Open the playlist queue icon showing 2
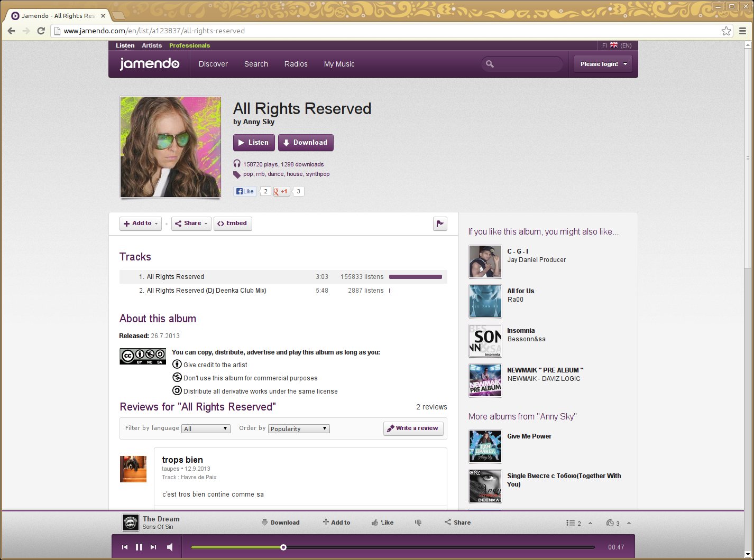Image resolution: width=754 pixels, height=560 pixels. tap(574, 523)
